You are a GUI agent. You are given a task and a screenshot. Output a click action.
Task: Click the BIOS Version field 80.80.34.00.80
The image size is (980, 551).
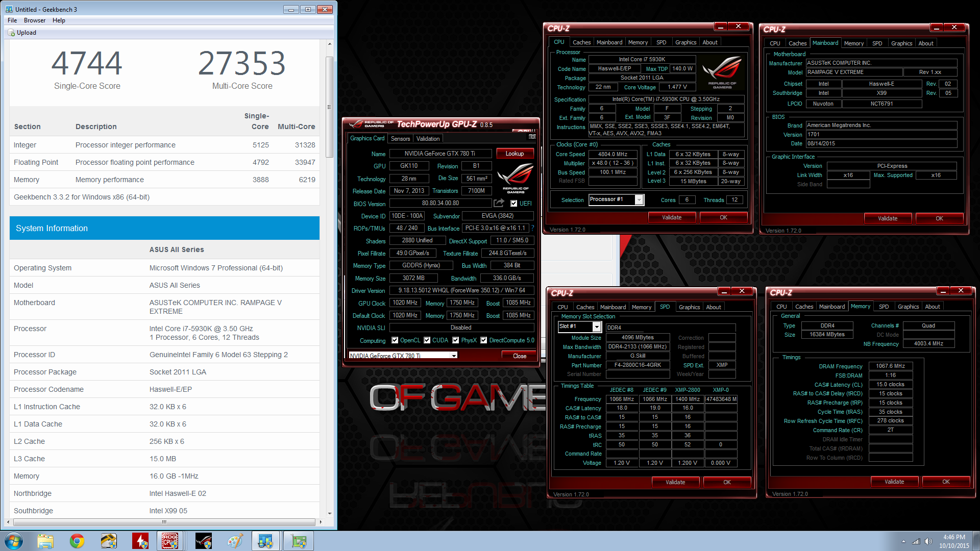point(440,203)
